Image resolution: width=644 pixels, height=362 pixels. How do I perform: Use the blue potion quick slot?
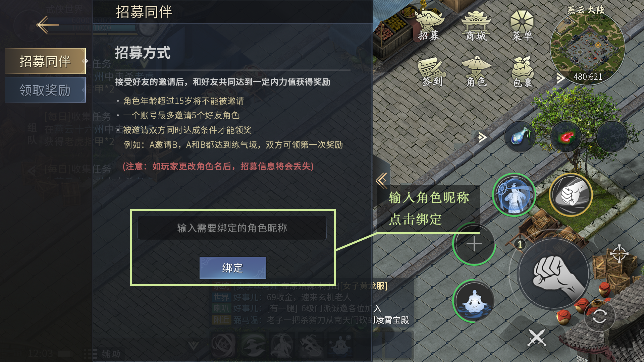click(x=520, y=137)
